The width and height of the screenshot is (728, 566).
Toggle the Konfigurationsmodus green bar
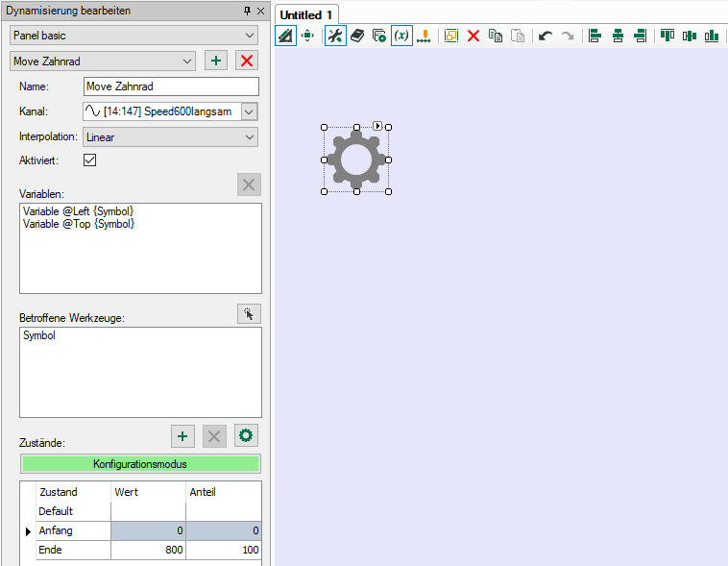point(139,463)
